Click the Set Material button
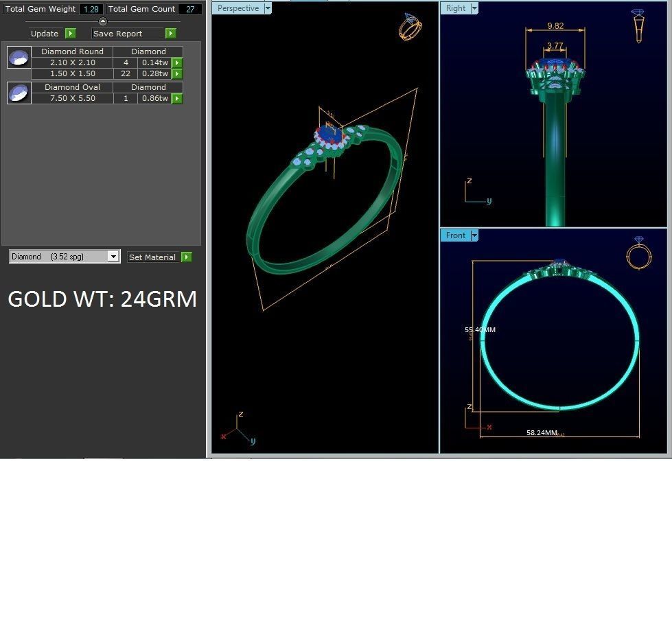 pos(154,257)
